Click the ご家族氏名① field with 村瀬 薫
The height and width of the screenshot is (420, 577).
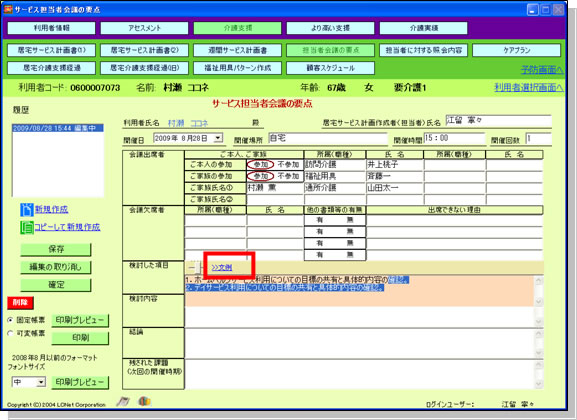[x=275, y=188]
